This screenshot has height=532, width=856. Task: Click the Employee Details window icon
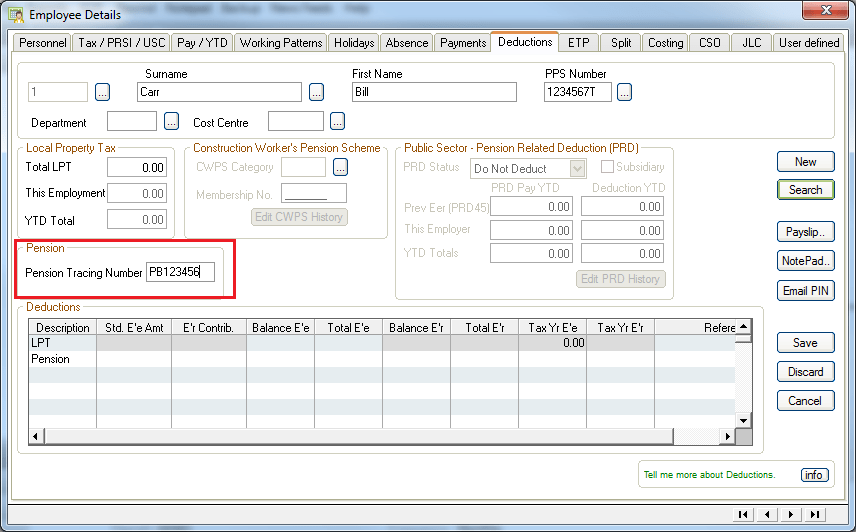click(x=16, y=15)
